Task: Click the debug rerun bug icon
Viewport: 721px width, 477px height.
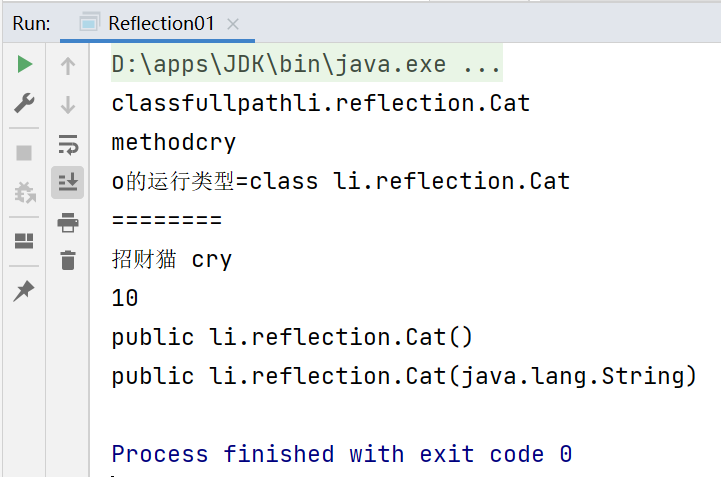Action: tap(25, 192)
